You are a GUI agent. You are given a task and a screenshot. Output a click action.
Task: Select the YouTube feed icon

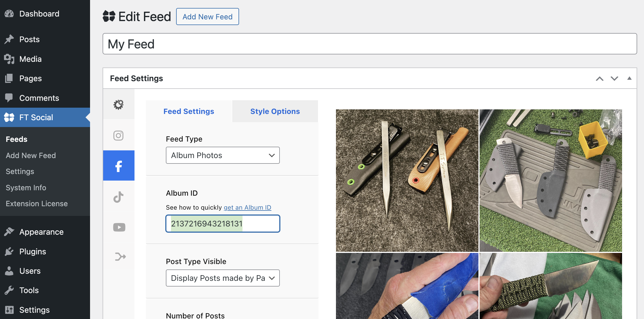click(119, 227)
